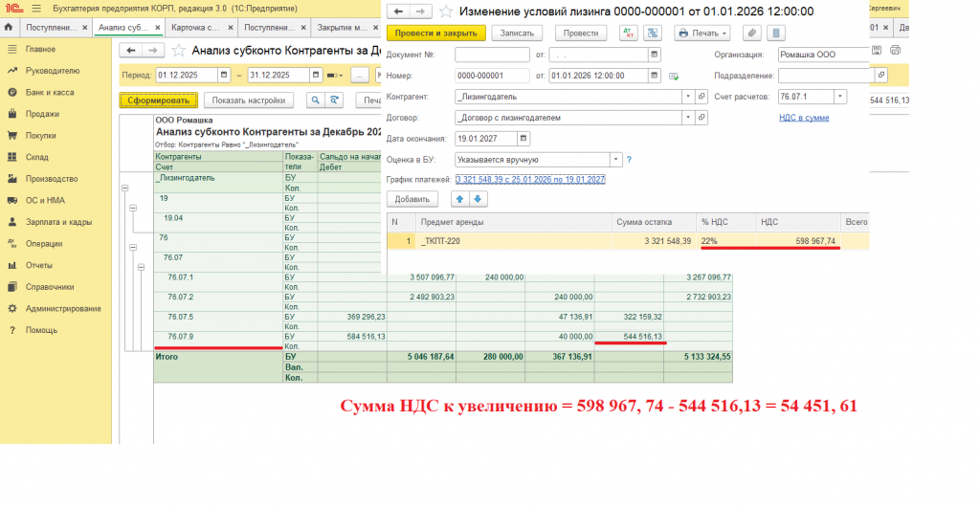Viewport: 980px width, 509px height.
Task: Click the save icon at top right
Action: (x=877, y=50)
